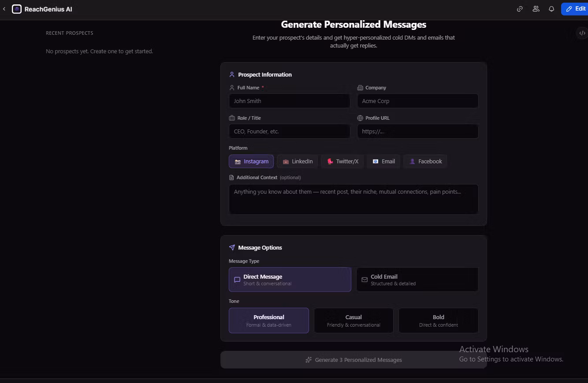Select the Twitter/X platform option

click(x=342, y=162)
